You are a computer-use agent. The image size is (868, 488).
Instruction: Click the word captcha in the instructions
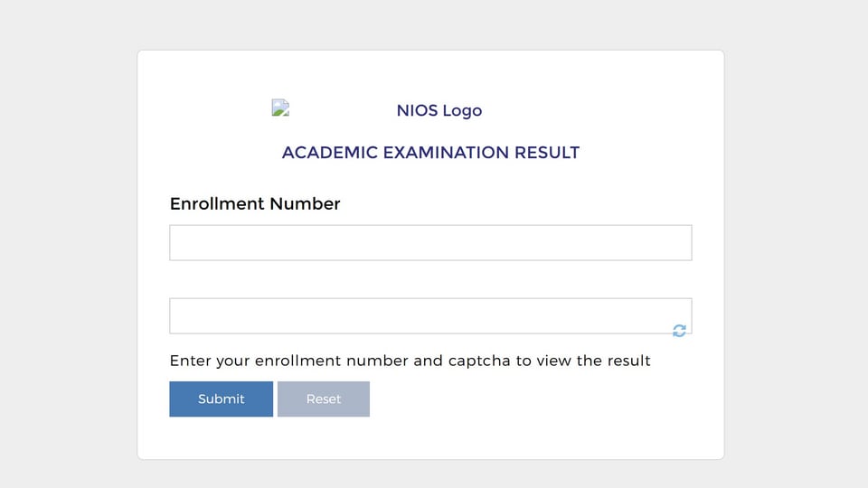[x=479, y=361]
